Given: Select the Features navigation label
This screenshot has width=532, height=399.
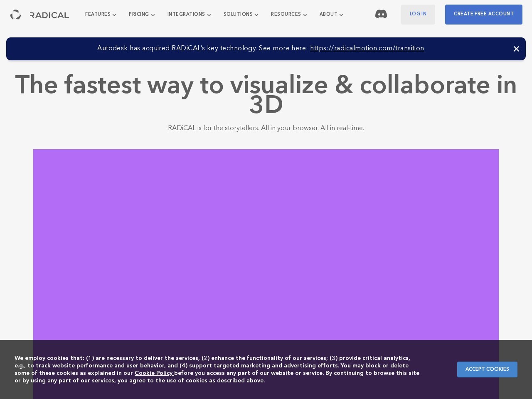Looking at the screenshot, I should pos(98,15).
